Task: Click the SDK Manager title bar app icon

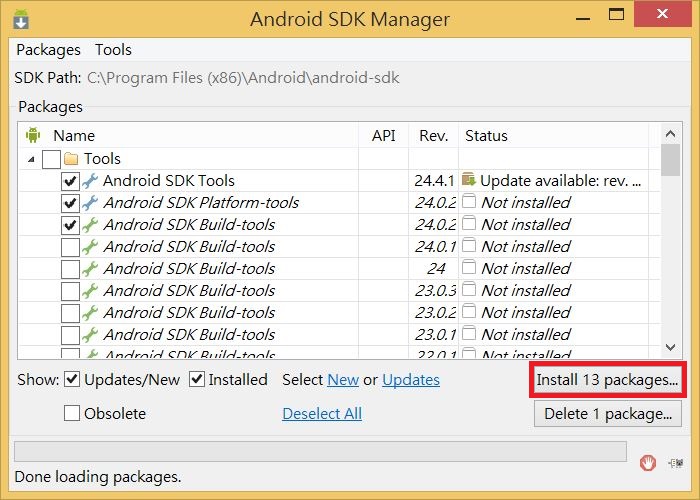Action: coord(21,19)
